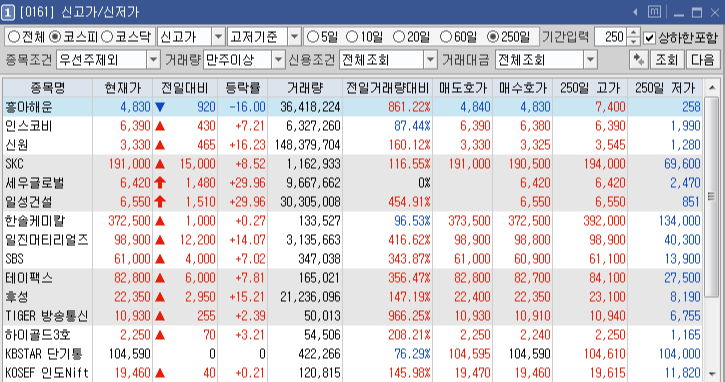
Task: Sort by 종목명 column header
Action: coord(48,88)
